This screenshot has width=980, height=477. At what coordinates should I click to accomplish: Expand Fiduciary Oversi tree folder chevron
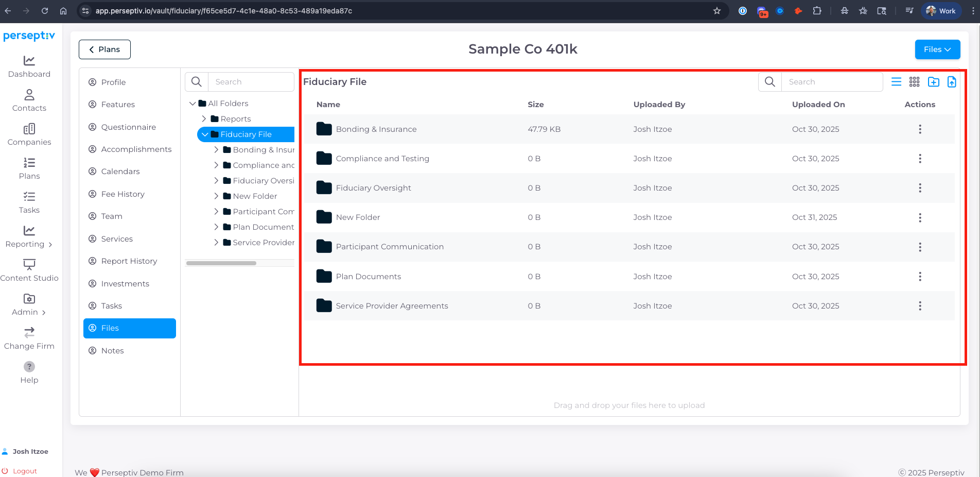pos(216,181)
